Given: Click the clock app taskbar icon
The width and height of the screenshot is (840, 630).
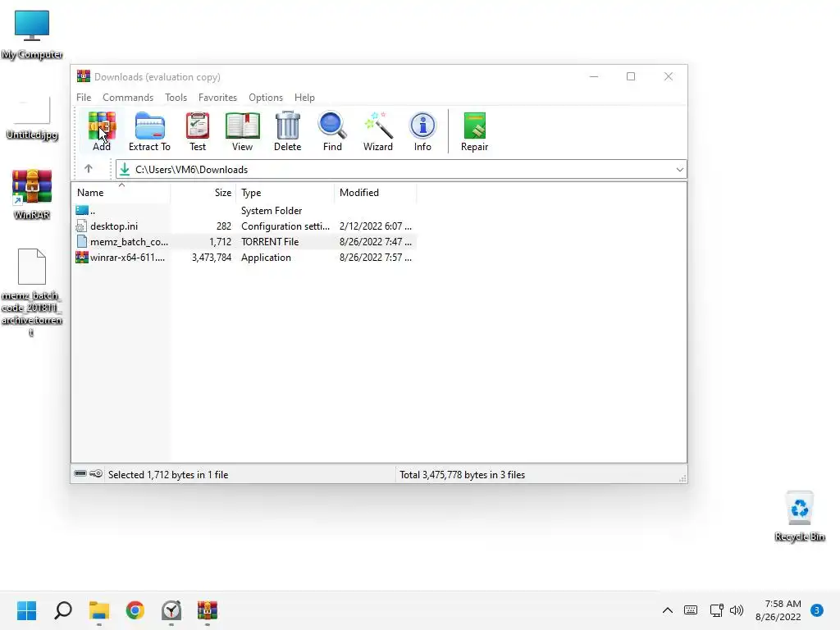Looking at the screenshot, I should (171, 610).
